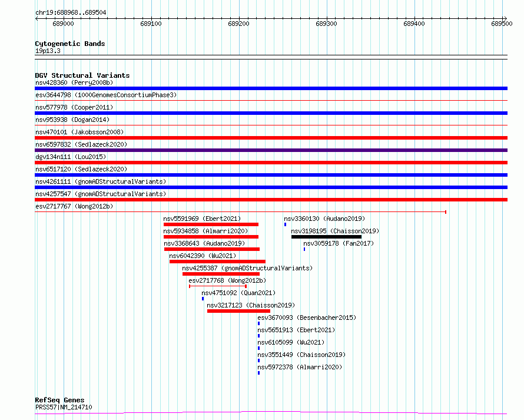Click nsv5972378 (Almarri2020) label
The height and width of the screenshot is (420, 524).
pyautogui.click(x=300, y=367)
